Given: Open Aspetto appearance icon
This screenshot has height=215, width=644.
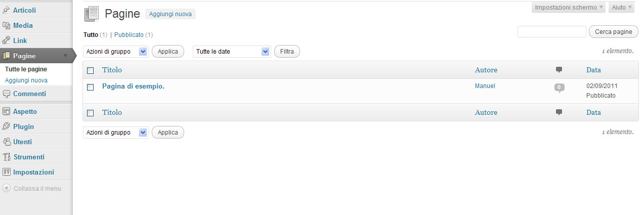Looking at the screenshot, I should [x=7, y=111].
